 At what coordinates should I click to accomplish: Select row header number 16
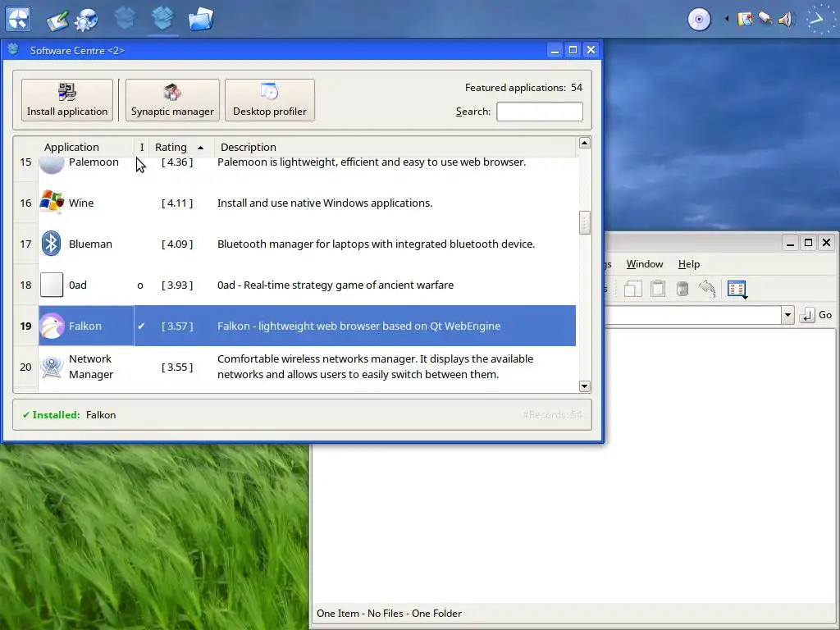click(x=25, y=203)
